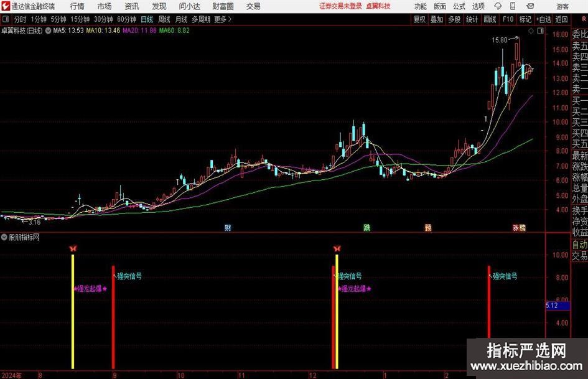Viewport: 588px width, 379px height.
Task: Open the 选项 menu
Action: coord(478,6)
